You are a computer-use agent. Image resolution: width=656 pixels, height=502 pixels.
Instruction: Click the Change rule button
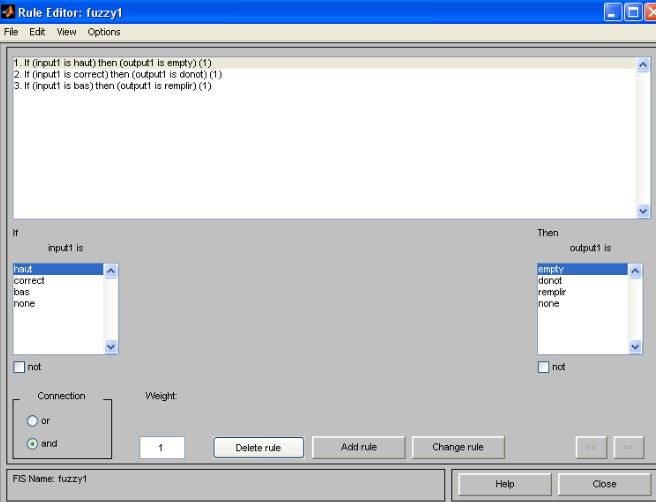click(457, 447)
